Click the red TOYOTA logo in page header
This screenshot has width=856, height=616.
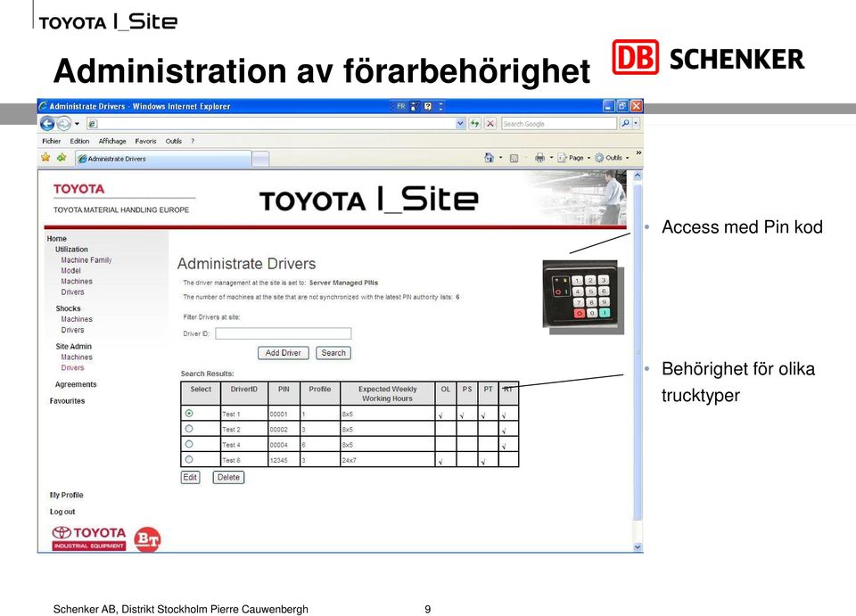click(78, 189)
